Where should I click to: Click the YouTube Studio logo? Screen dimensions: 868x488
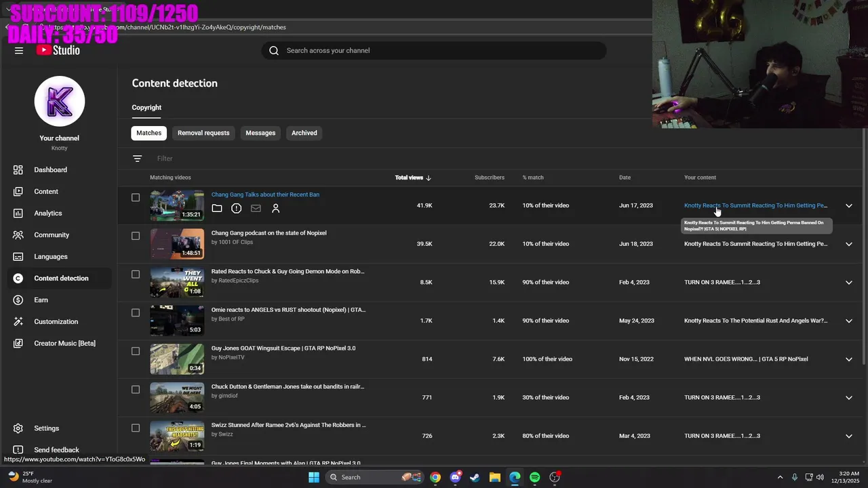[58, 50]
